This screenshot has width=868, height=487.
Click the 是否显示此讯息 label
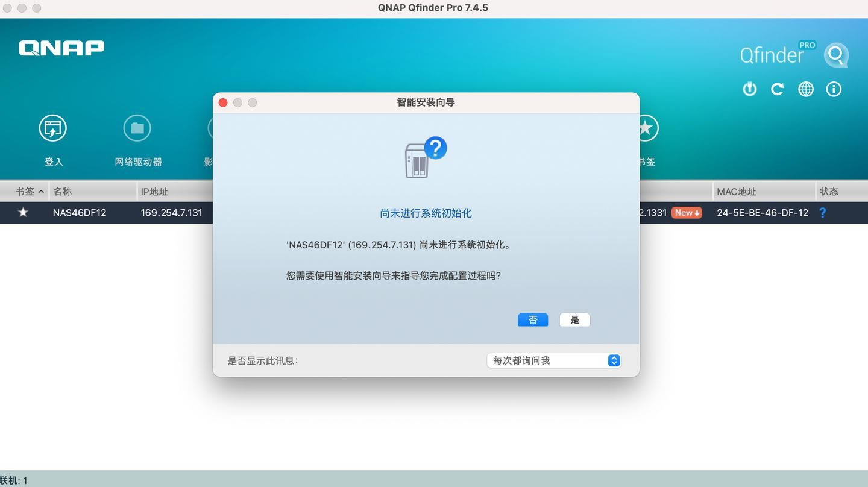(x=263, y=360)
